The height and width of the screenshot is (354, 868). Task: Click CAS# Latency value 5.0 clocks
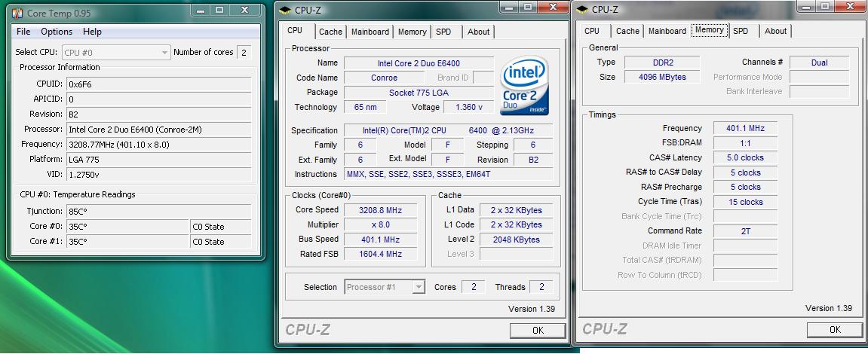click(745, 157)
